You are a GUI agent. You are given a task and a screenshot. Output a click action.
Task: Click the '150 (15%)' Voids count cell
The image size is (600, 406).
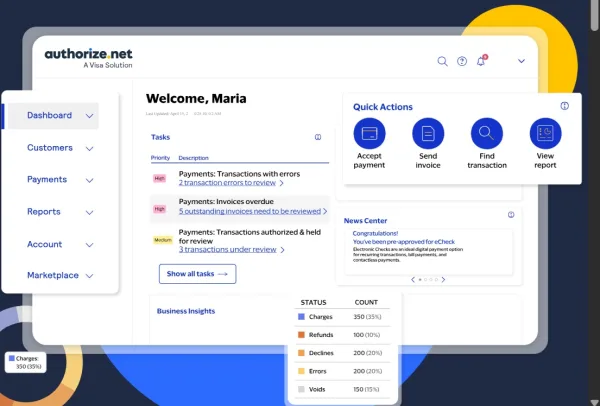click(x=366, y=390)
